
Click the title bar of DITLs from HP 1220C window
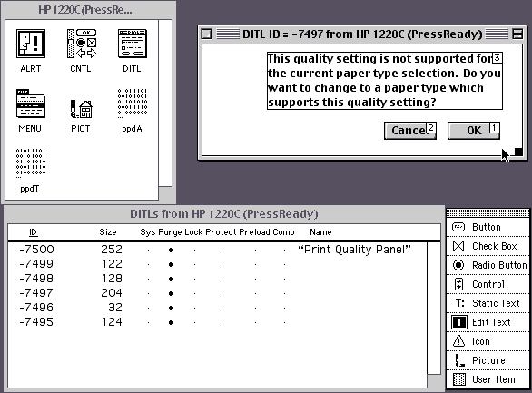point(224,214)
